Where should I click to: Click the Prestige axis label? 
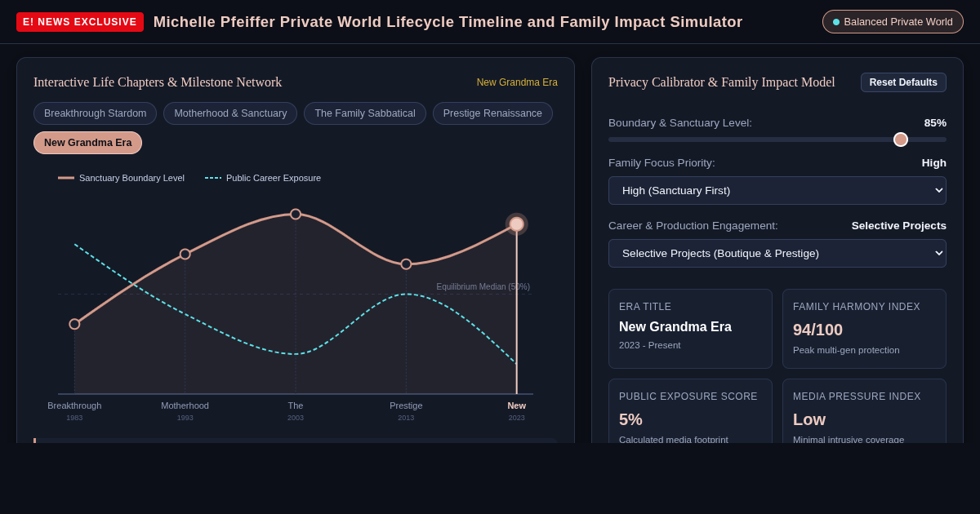[406, 405]
